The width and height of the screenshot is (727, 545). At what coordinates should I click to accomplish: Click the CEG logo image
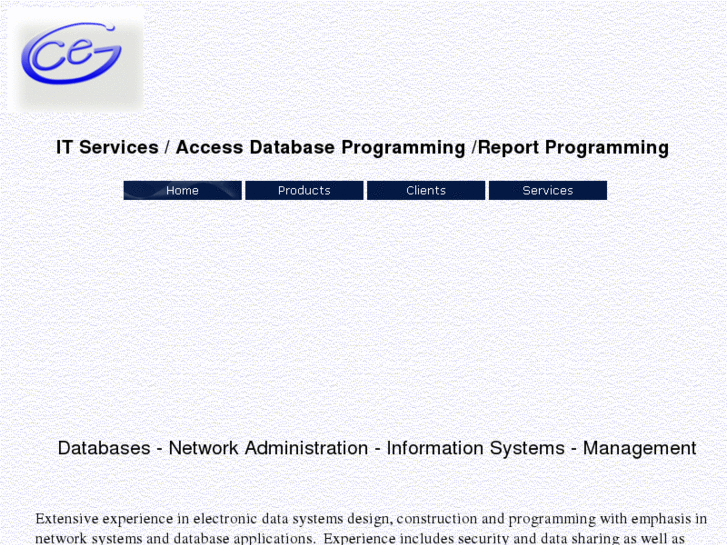click(76, 59)
